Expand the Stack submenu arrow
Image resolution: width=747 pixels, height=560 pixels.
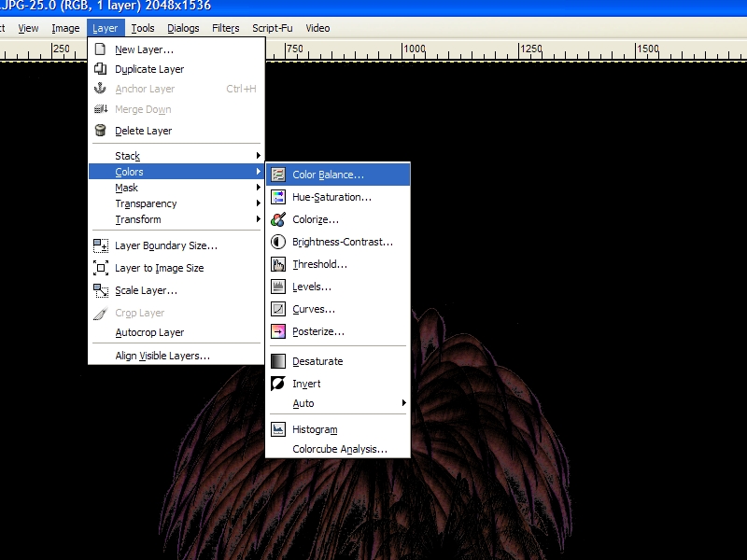click(x=259, y=155)
